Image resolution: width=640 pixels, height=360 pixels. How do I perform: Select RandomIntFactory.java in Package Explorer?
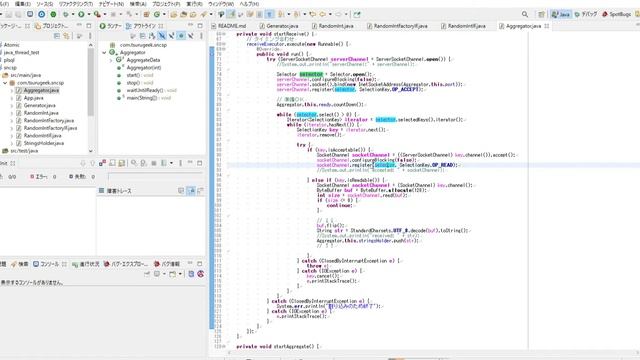pyautogui.click(x=49, y=120)
